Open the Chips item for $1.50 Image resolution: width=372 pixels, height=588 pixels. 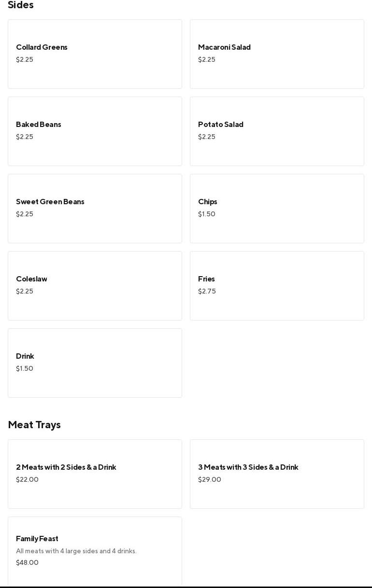click(277, 209)
